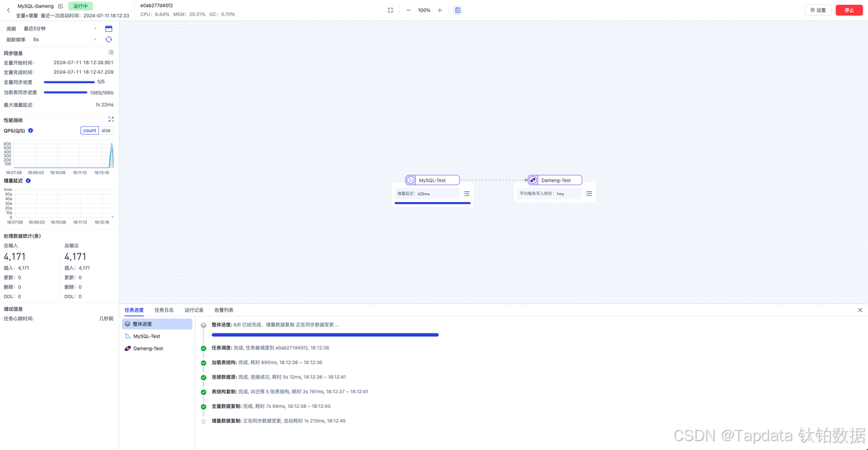868x450 pixels.
Task: Click the 当前表同步进度 progress bar
Action: click(66, 92)
